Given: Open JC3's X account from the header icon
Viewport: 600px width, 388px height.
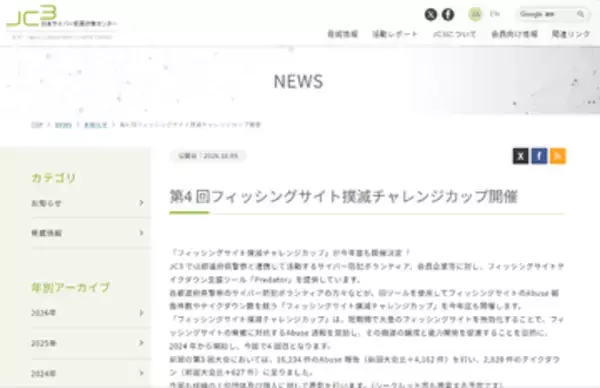Looking at the screenshot, I should pos(431,15).
